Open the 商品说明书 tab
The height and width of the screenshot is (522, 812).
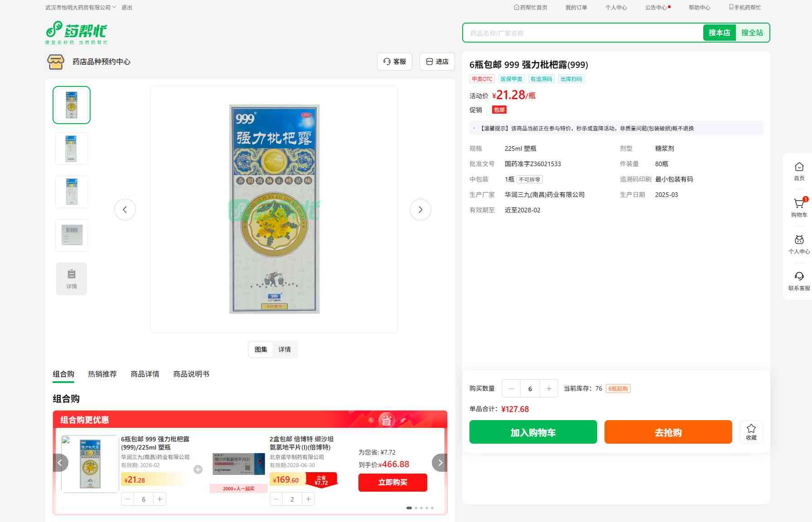[191, 374]
